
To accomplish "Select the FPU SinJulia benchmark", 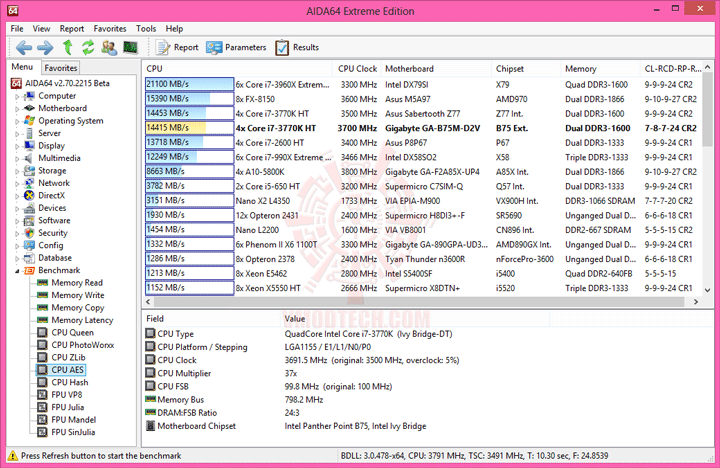I will [x=67, y=431].
